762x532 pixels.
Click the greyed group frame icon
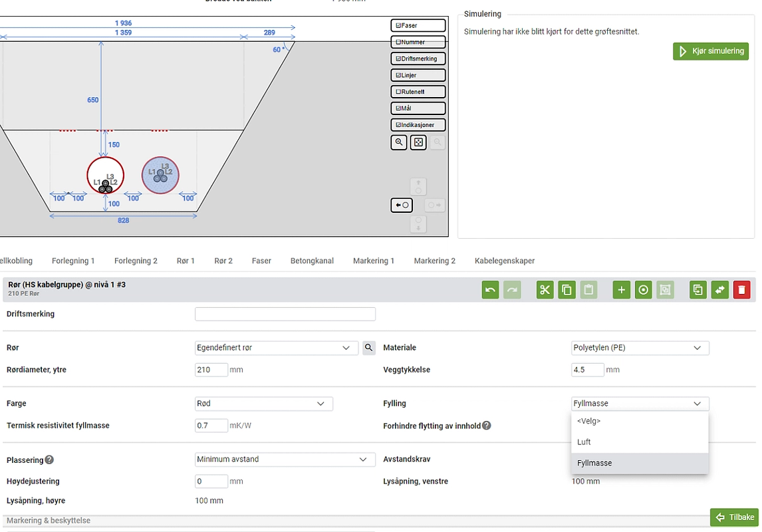(666, 290)
